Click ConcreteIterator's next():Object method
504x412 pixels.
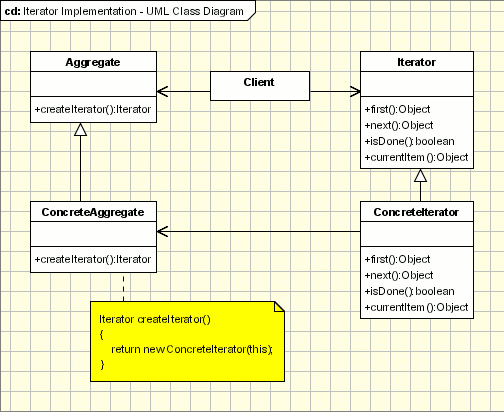click(399, 275)
